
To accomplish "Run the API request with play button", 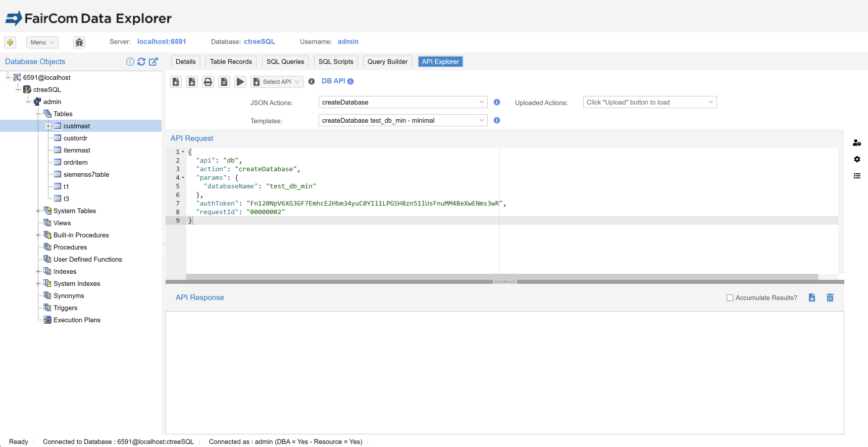I will pyautogui.click(x=240, y=82).
